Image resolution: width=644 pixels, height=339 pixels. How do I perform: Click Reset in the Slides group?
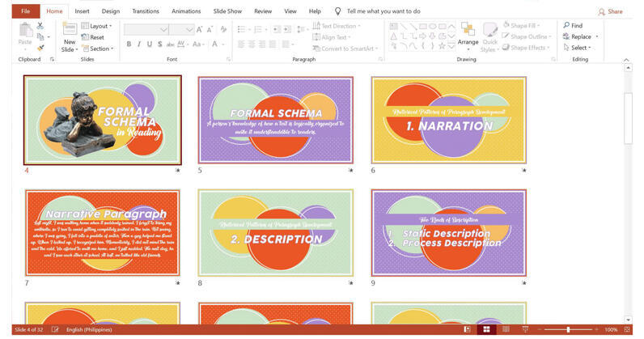tap(93, 37)
